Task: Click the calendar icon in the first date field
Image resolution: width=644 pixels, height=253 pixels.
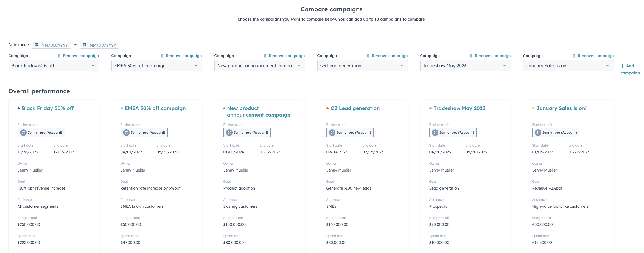Action: 37,45
